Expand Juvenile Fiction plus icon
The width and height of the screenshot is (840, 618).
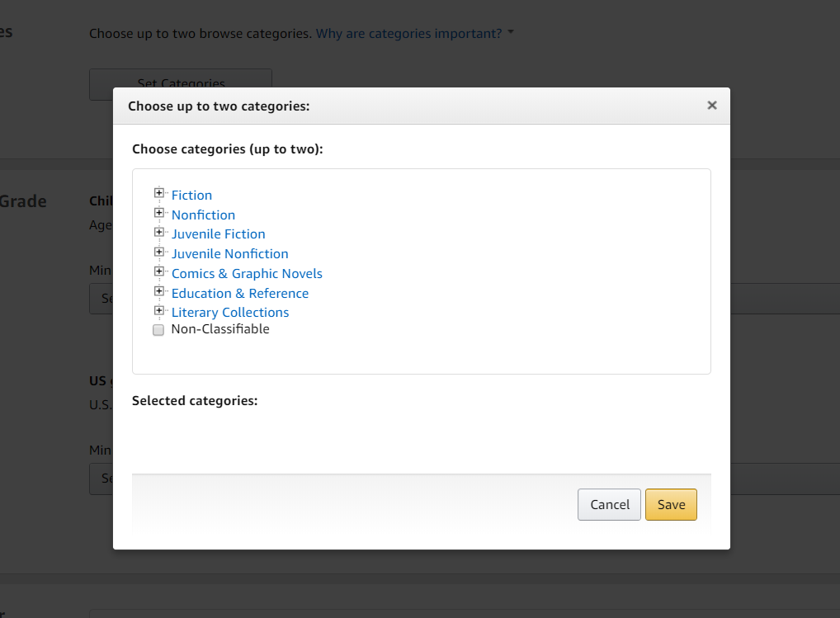tap(159, 233)
